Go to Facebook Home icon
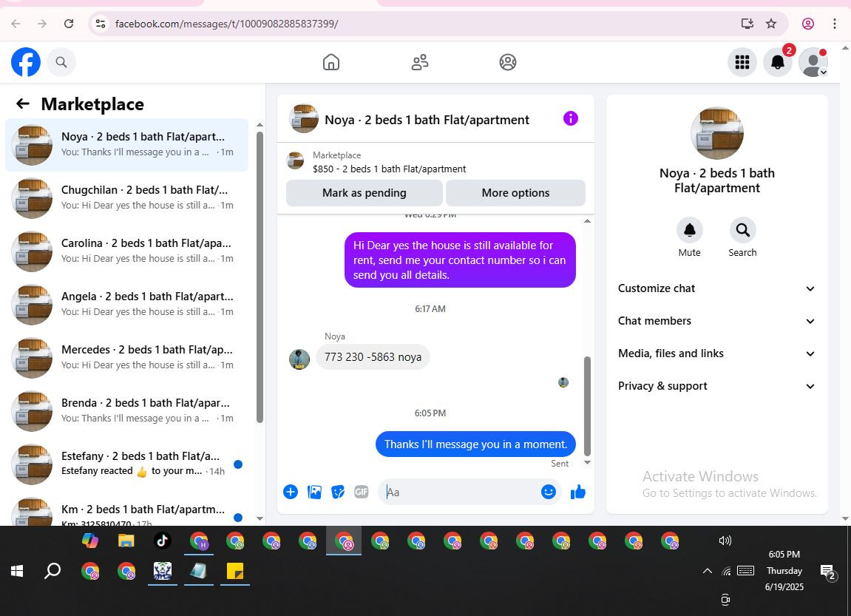This screenshot has height=616, width=851. pyautogui.click(x=331, y=62)
